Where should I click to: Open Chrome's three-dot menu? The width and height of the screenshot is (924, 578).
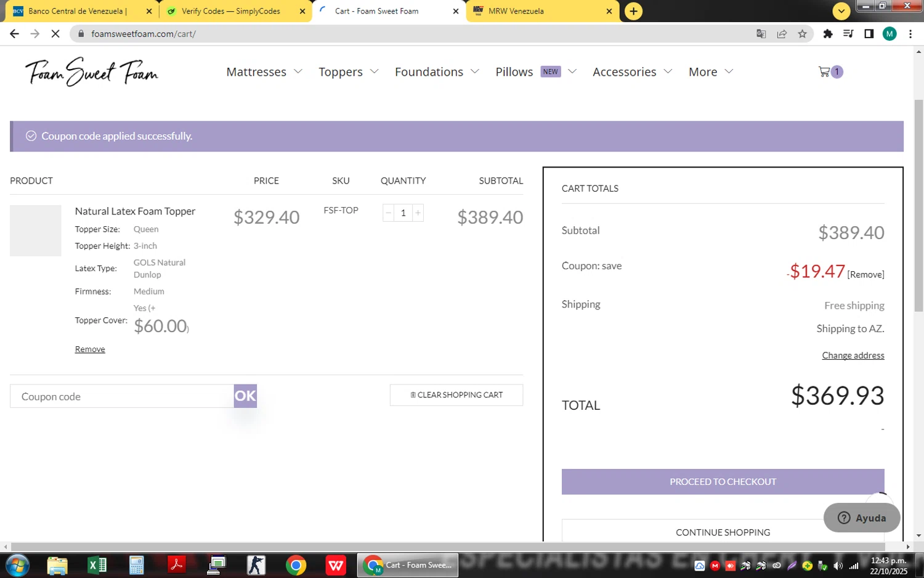[910, 34]
